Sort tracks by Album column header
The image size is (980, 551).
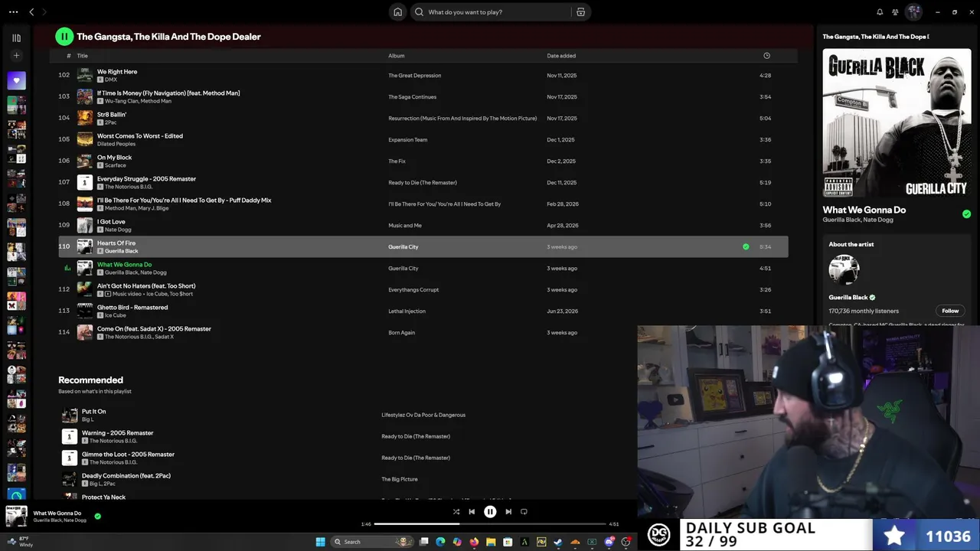(x=396, y=56)
